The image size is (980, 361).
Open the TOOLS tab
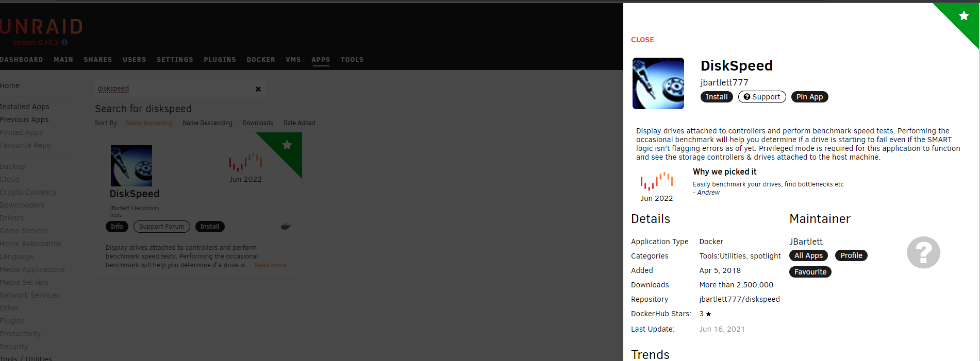coord(352,60)
